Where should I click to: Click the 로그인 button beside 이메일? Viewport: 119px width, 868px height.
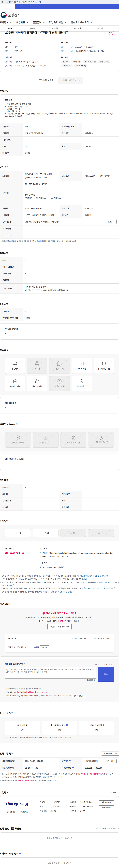tap(44, 647)
